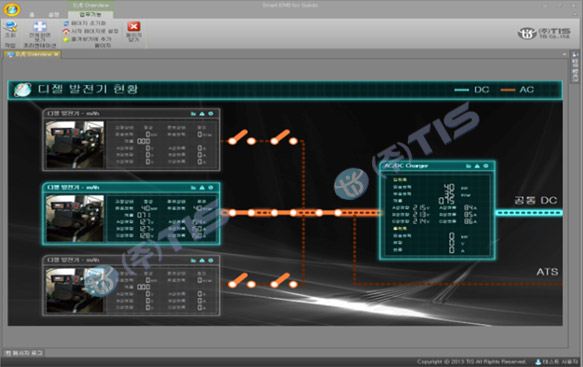Click the middle generator camera thumbnail
Image resolution: width=583 pixels, height=367 pixels.
pos(75,218)
